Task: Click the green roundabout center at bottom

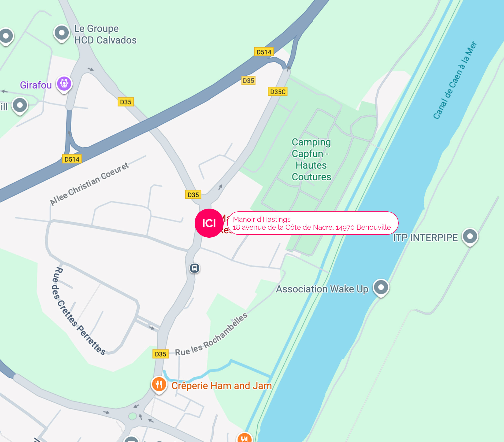Action: [132, 416]
